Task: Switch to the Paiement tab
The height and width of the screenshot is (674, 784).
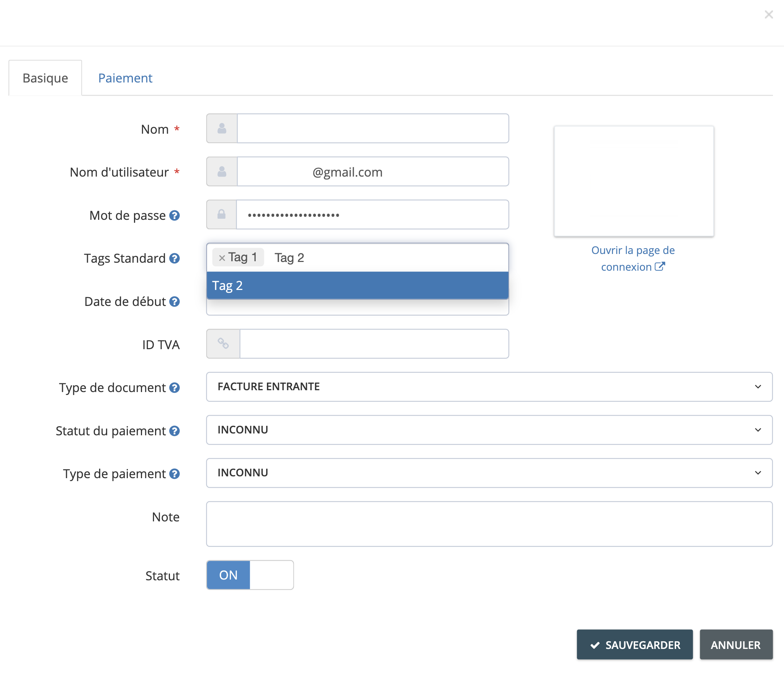Action: pos(125,78)
